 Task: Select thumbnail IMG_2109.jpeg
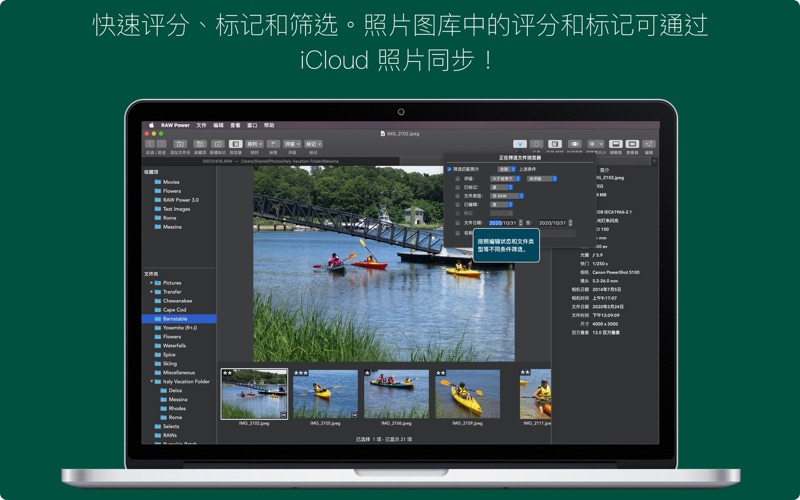[x=467, y=394]
